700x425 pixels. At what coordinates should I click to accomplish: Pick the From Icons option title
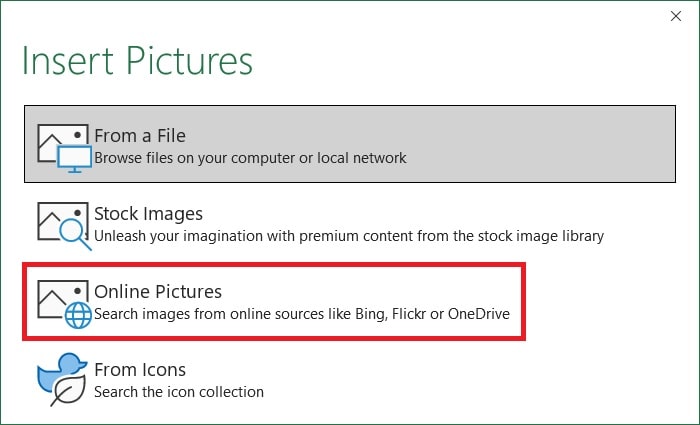(140, 370)
